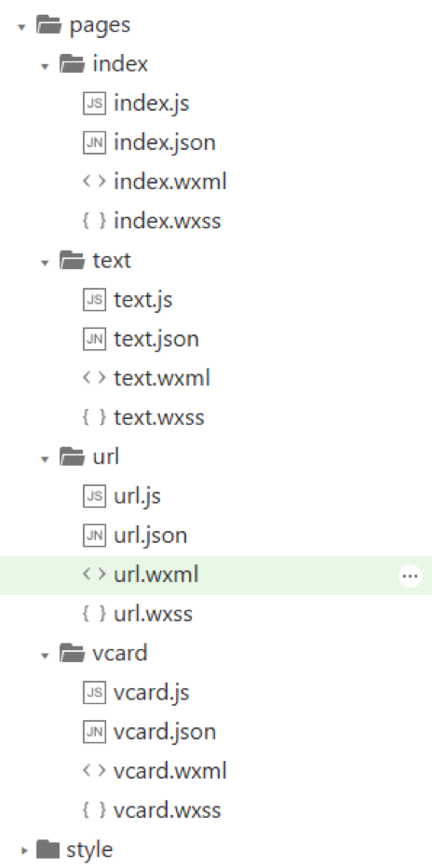Click the JN icon beside url.json
The width and height of the screenshot is (432, 868).
[x=93, y=536]
